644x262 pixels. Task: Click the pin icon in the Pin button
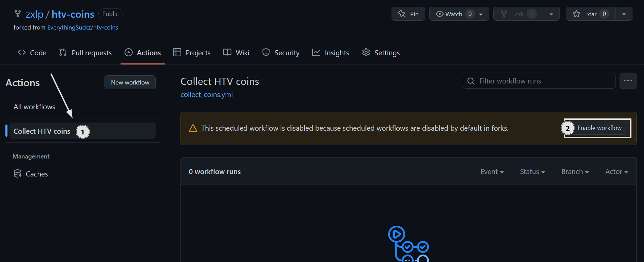(402, 14)
